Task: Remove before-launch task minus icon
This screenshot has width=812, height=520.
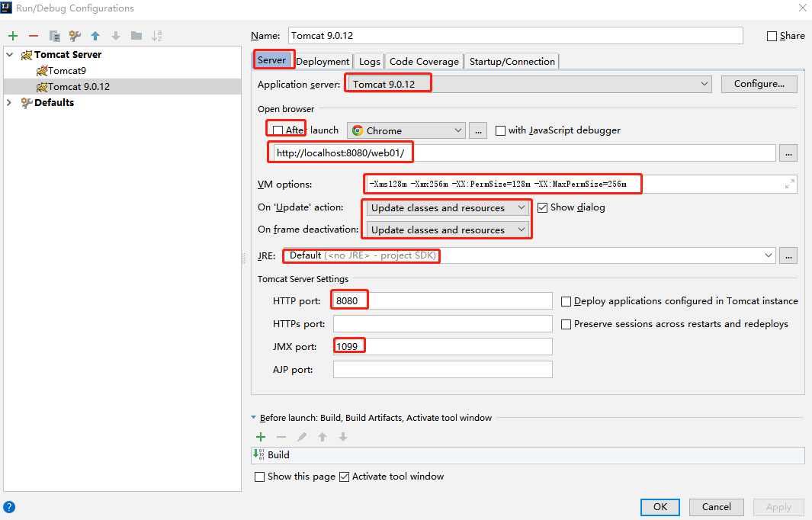Action: pos(281,437)
